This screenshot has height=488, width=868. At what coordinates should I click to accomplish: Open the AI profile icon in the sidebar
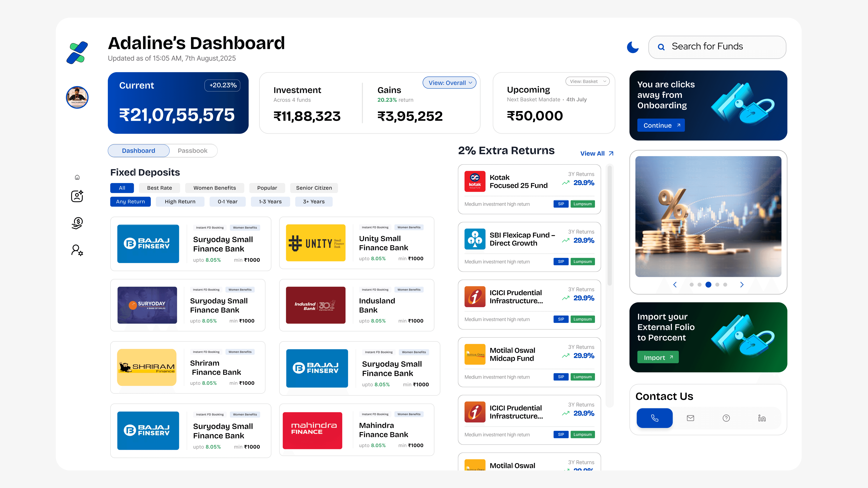click(77, 196)
